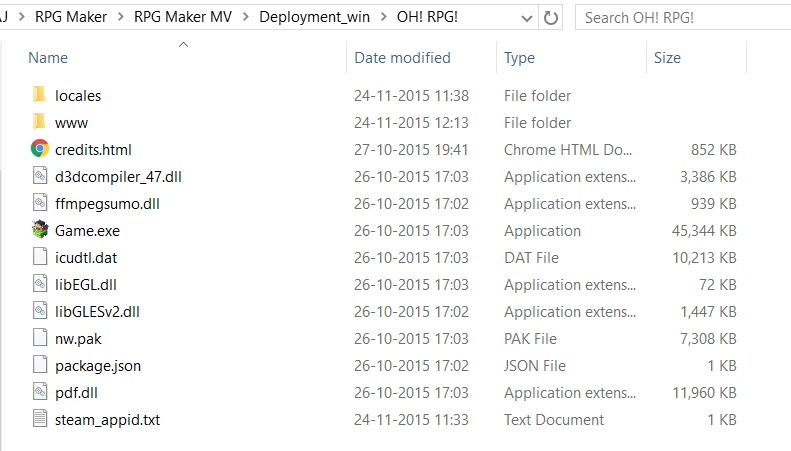Expand the chevron after RPG Maker MV breadcrumb
The width and height of the screenshot is (791, 451).
[246, 17]
